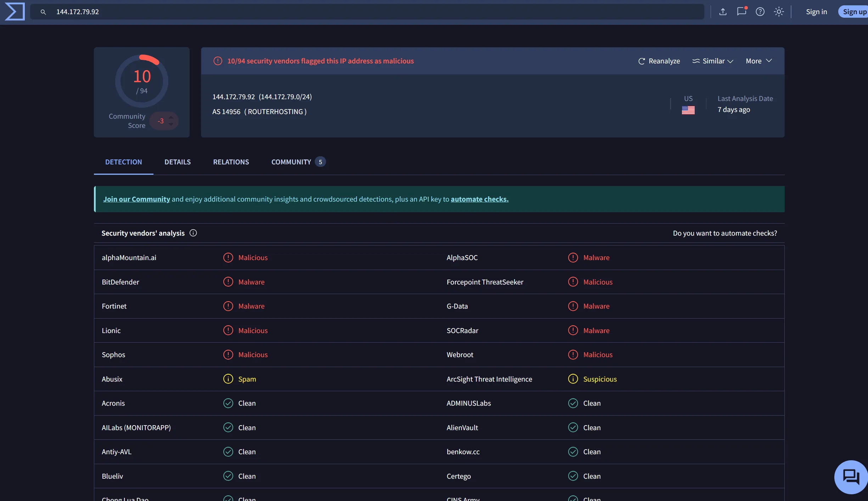Open the chat bubble widget
Viewport: 868px width, 501px height.
point(851,477)
